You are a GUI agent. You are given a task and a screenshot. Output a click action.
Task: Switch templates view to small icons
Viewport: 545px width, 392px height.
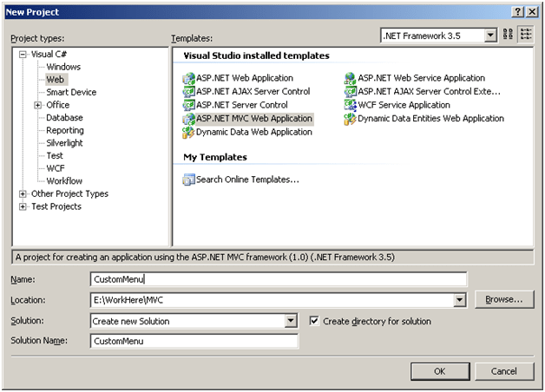(526, 36)
